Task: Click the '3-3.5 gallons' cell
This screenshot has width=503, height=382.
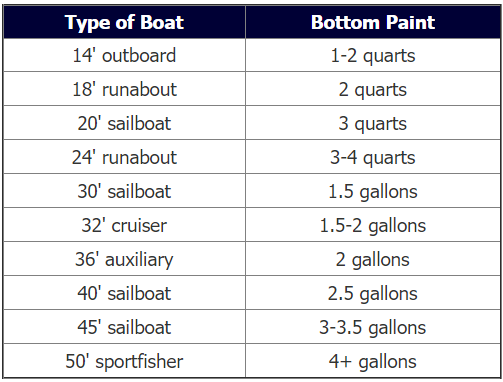Action: 373,327
